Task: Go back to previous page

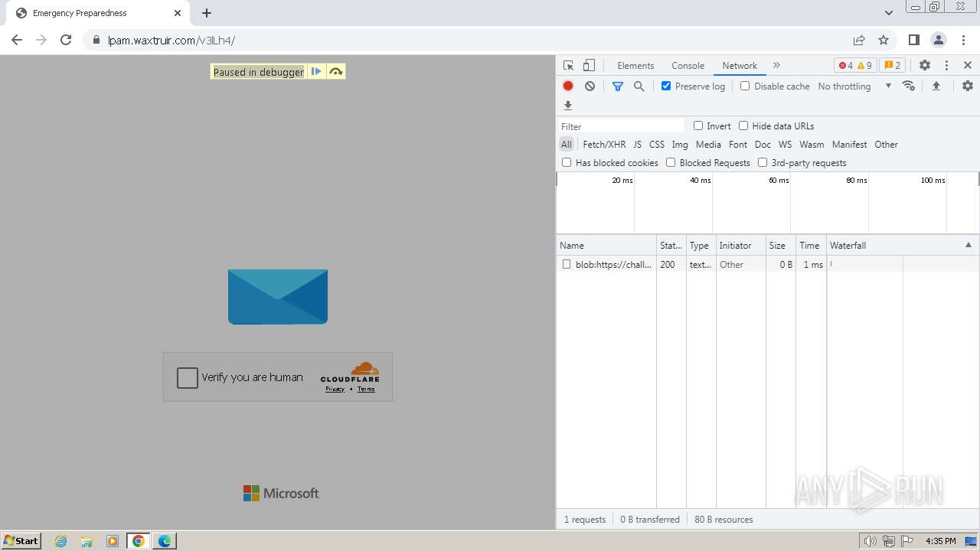Action: (x=17, y=40)
